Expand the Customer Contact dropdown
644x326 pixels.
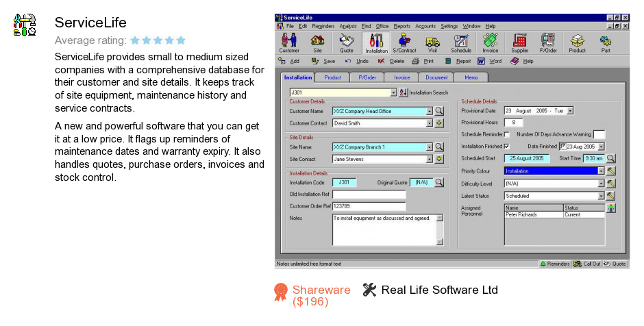pyautogui.click(x=429, y=123)
